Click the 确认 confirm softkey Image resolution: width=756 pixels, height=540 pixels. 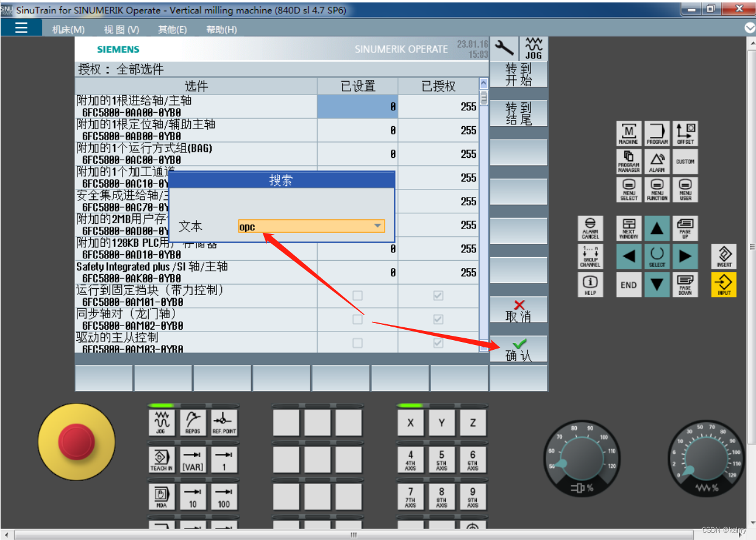coord(519,349)
